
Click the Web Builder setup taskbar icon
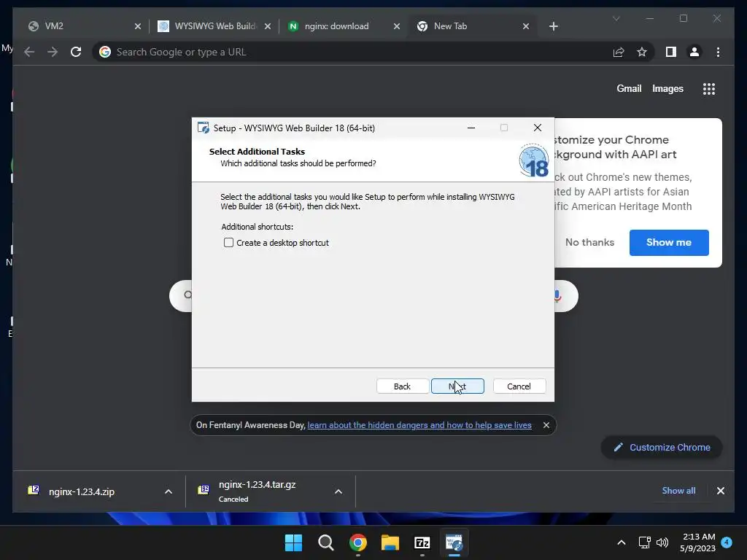coord(454,542)
